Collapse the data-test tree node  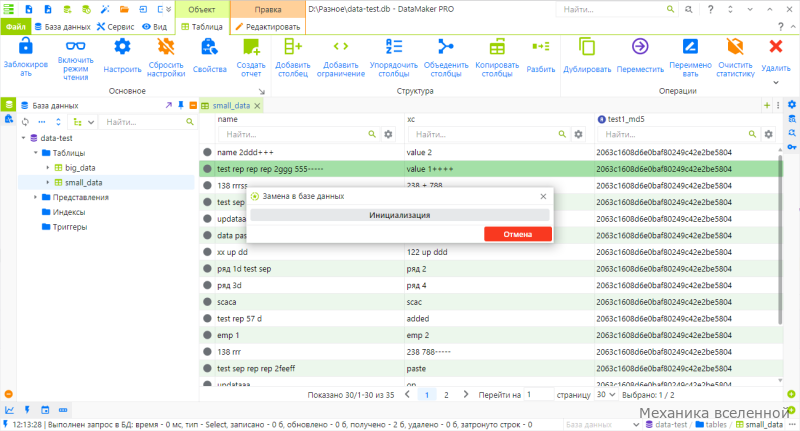pyautogui.click(x=23, y=138)
